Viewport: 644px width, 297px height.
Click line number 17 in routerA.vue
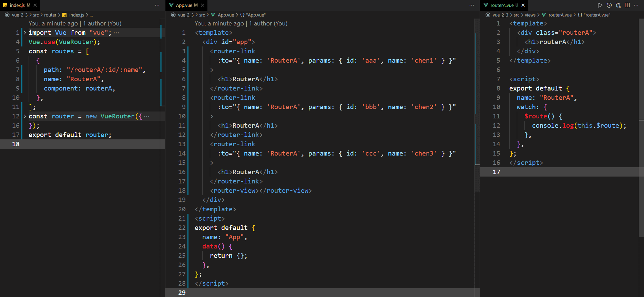[x=496, y=172]
